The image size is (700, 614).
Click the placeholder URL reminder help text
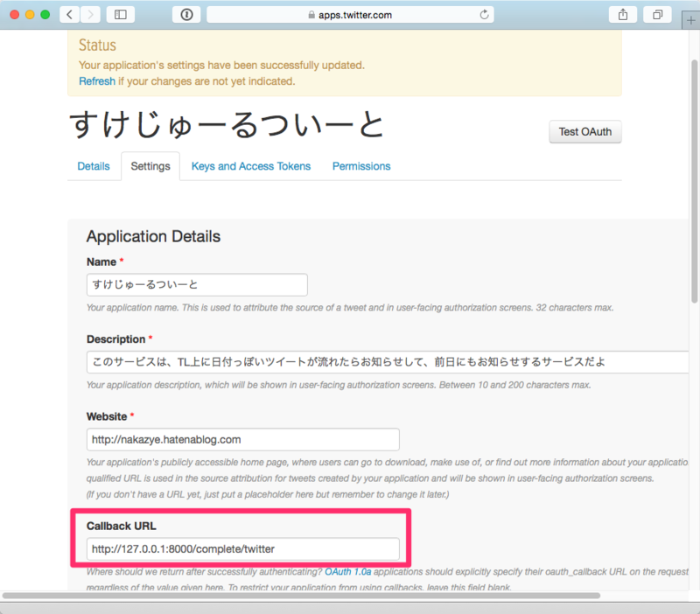(268, 494)
